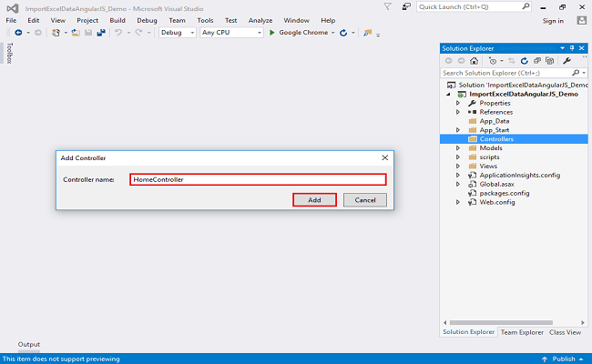Select packages.config in Solution Explorer

pos(505,194)
